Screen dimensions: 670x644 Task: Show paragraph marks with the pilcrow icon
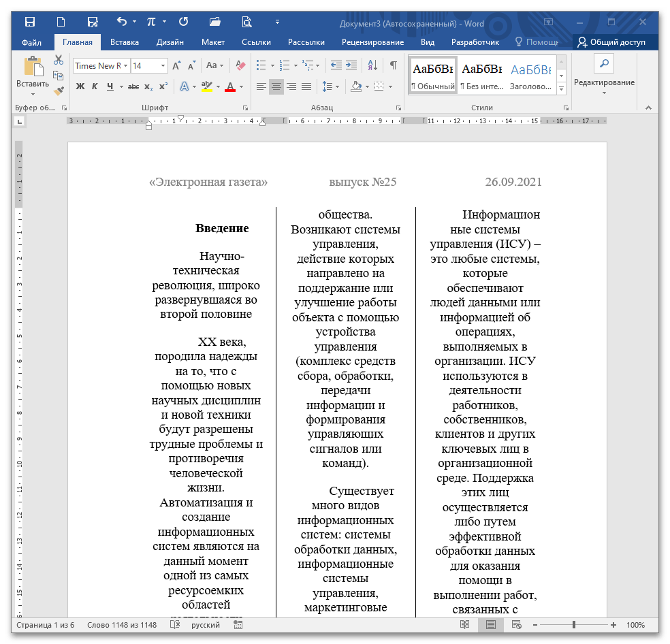393,66
